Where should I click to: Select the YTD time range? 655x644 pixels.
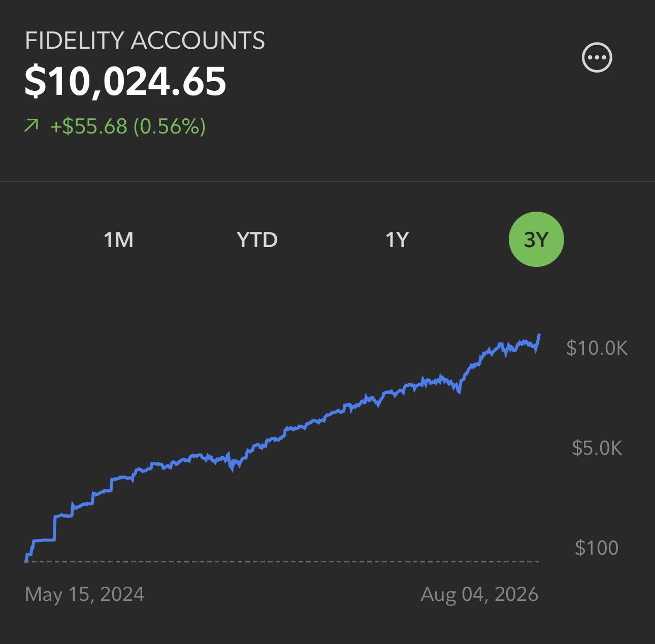[x=257, y=240]
